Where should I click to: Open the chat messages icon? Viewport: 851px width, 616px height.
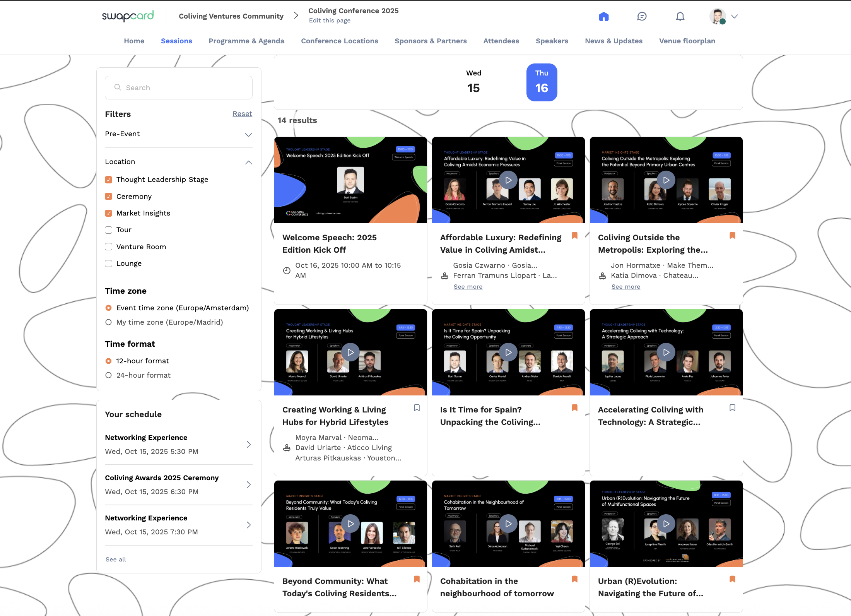coord(642,17)
